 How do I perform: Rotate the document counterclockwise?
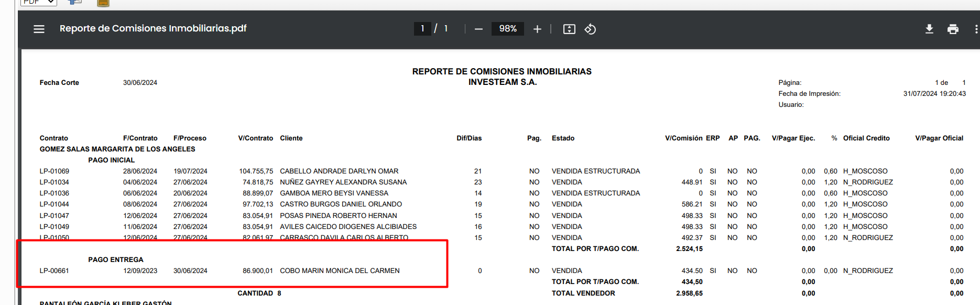tap(590, 29)
